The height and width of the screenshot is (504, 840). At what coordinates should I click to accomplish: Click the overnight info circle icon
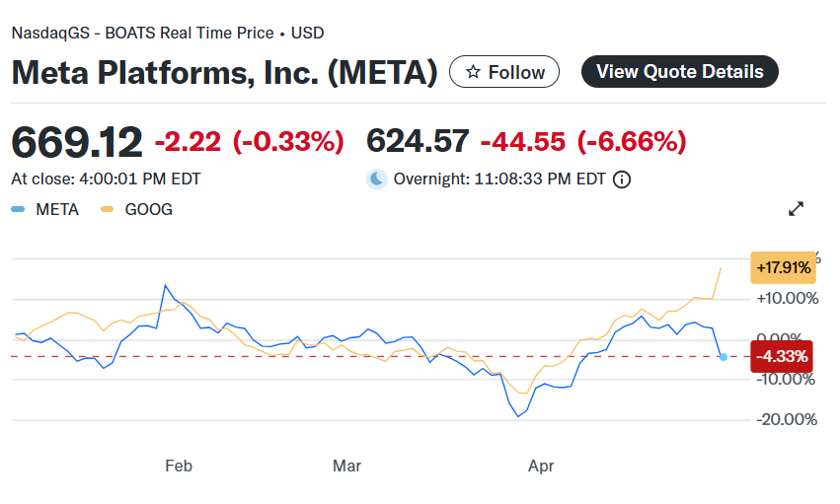pos(622,180)
